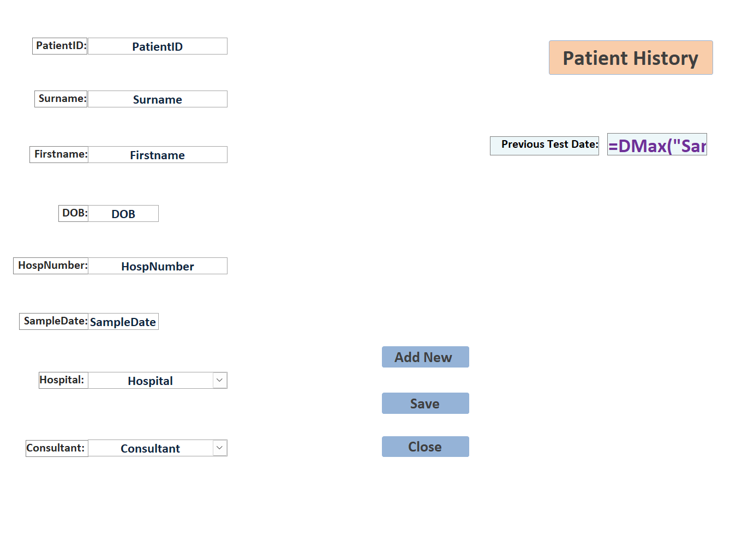Click the Add New button
Viewport: 742px width, 560px height.
point(425,357)
